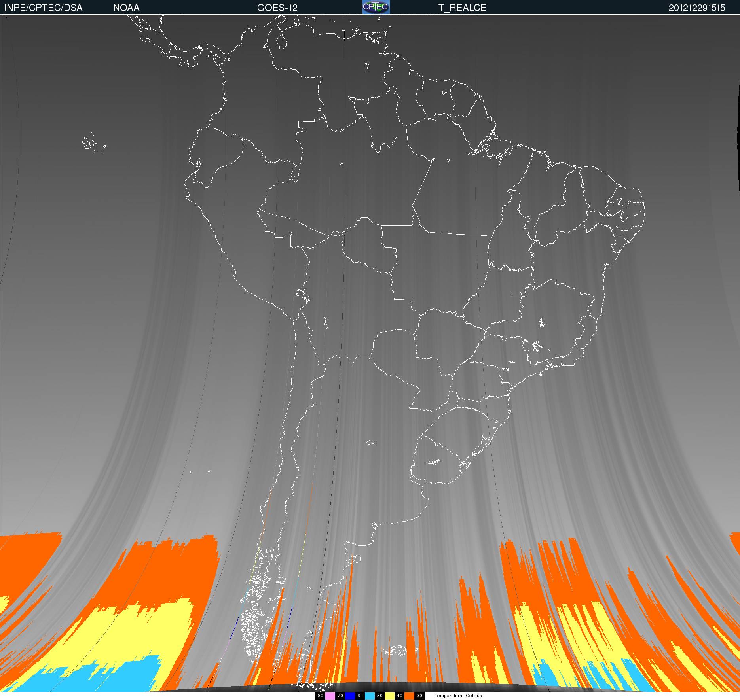
Task: Click the NOAA header label
Action: pyautogui.click(x=126, y=8)
